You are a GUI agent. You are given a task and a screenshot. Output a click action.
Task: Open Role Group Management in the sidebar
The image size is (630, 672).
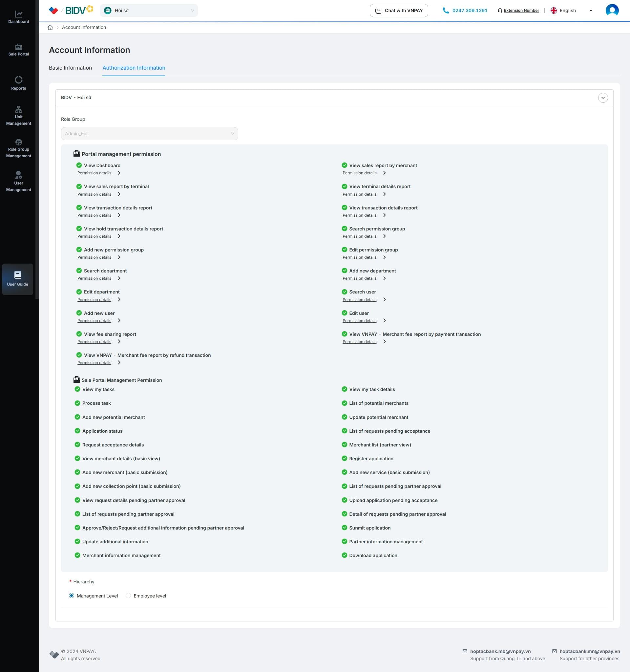coord(19,148)
